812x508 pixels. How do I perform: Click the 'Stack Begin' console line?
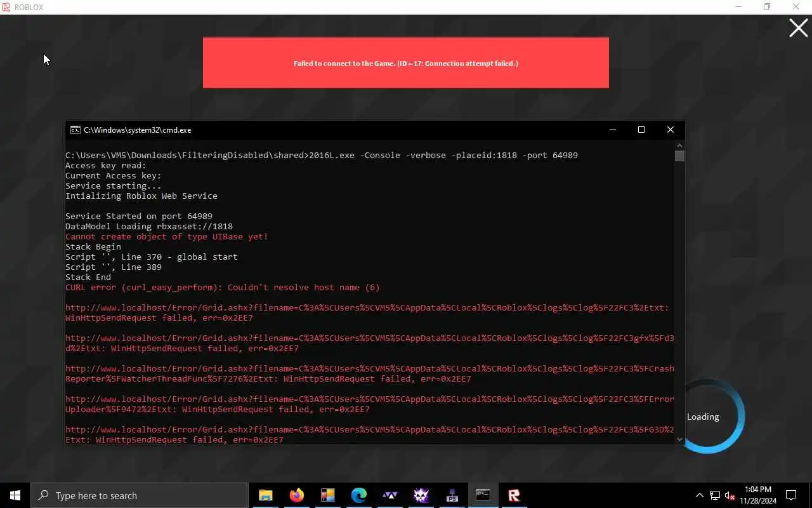click(93, 247)
